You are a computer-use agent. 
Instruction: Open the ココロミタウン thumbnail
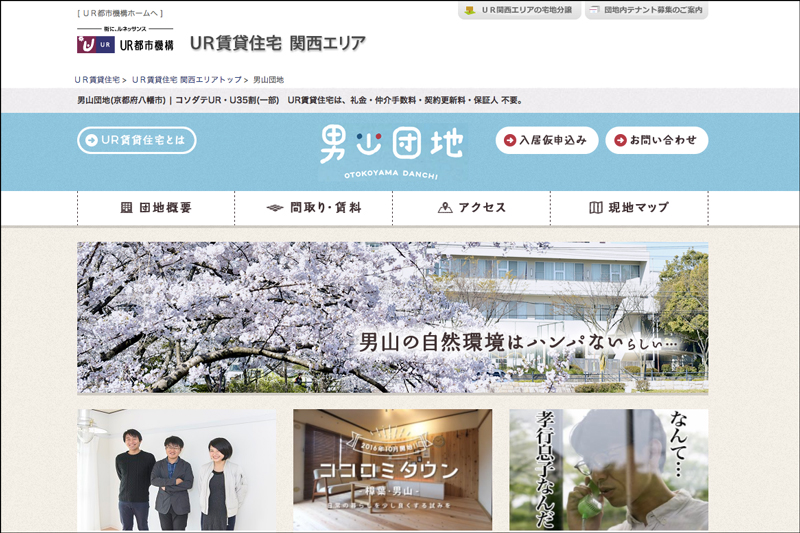[392, 470]
